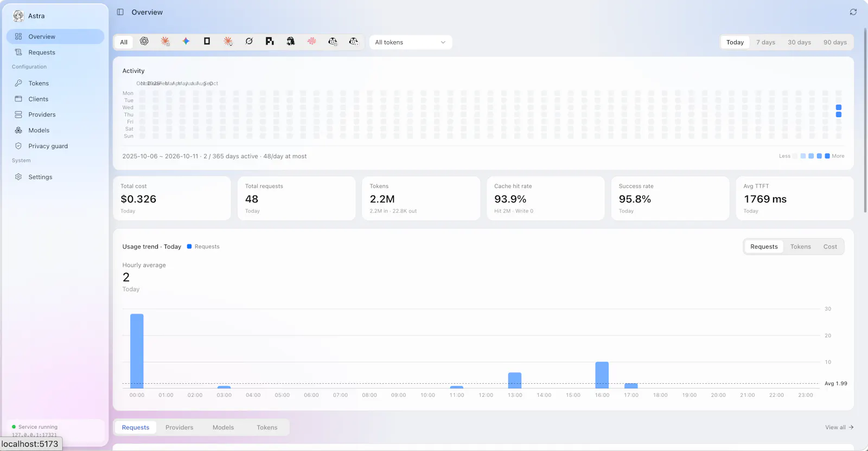Click the 16:00 bar in usage chart
This screenshot has height=451, width=868.
602,375
